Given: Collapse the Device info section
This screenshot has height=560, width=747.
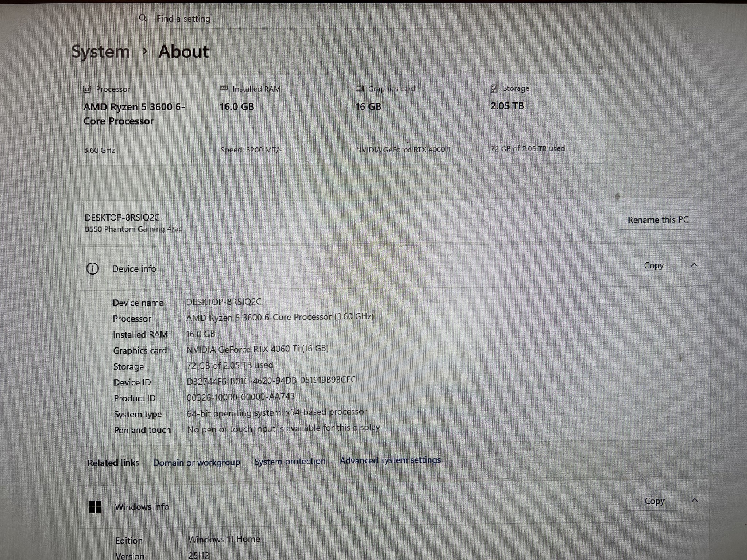Looking at the screenshot, I should [694, 265].
